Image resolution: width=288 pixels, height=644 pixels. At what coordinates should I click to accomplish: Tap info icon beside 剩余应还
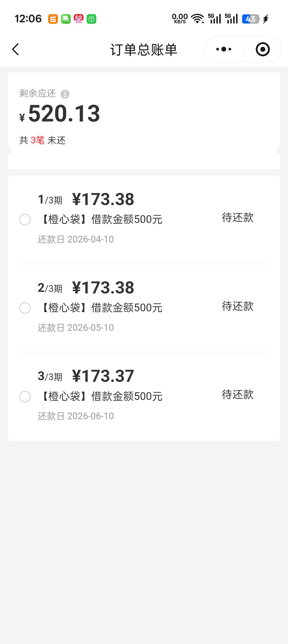tap(65, 94)
